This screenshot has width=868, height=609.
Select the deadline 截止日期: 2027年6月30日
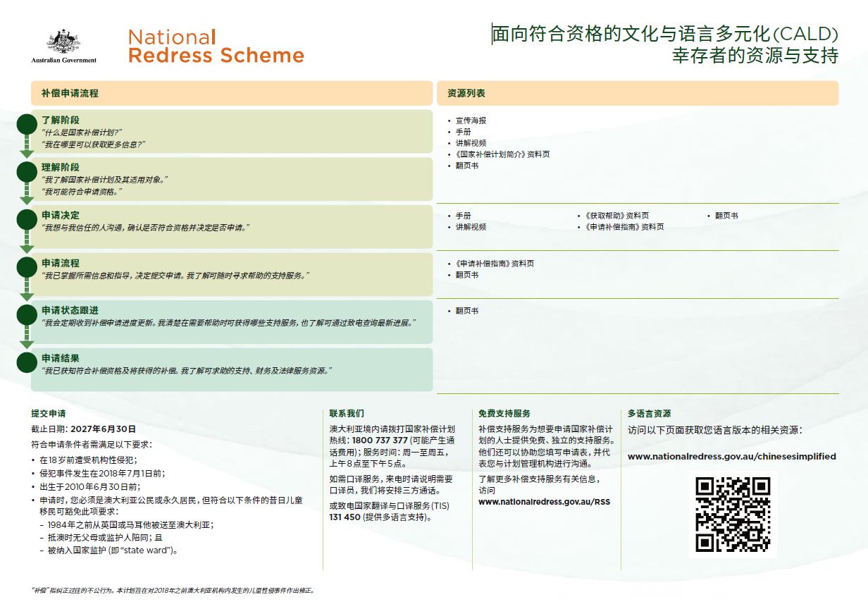[x=84, y=429]
